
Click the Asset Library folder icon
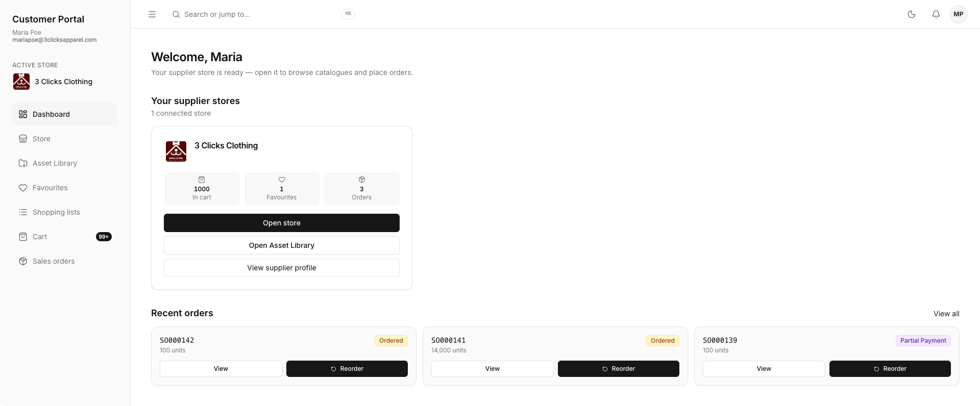coord(23,163)
